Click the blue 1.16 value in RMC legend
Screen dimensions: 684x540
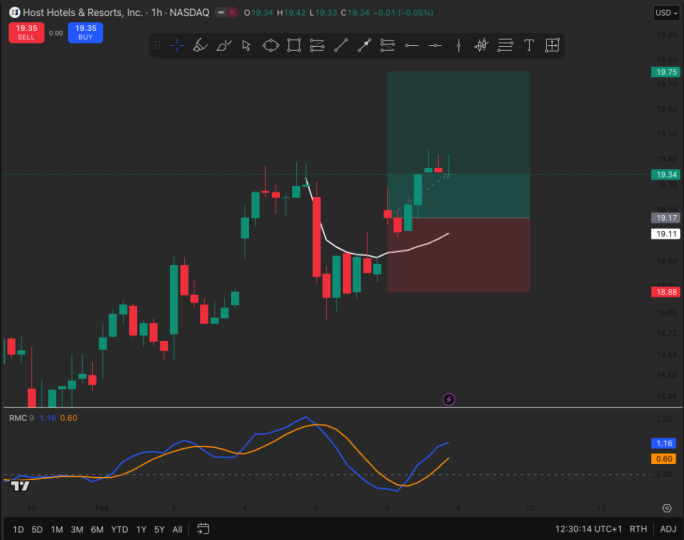(48, 418)
